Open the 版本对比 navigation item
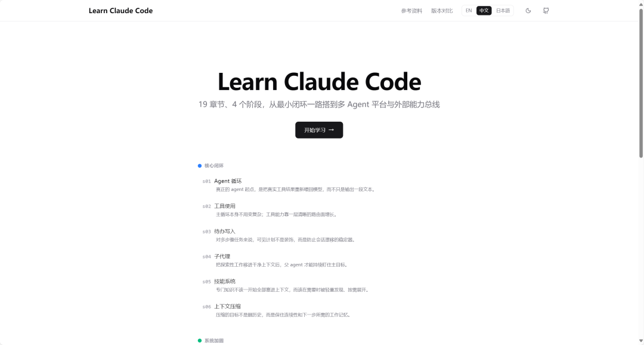The image size is (644, 345). (x=441, y=10)
